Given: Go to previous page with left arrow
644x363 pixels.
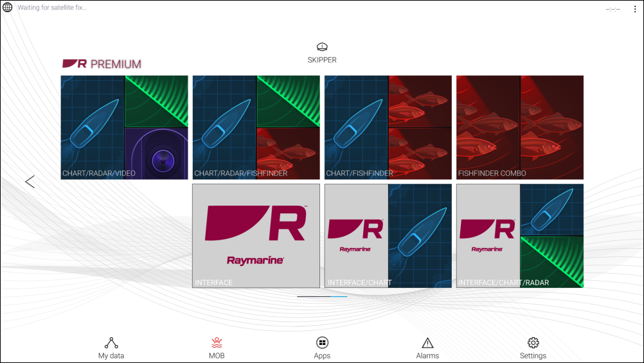Looking at the screenshot, I should pos(30,182).
